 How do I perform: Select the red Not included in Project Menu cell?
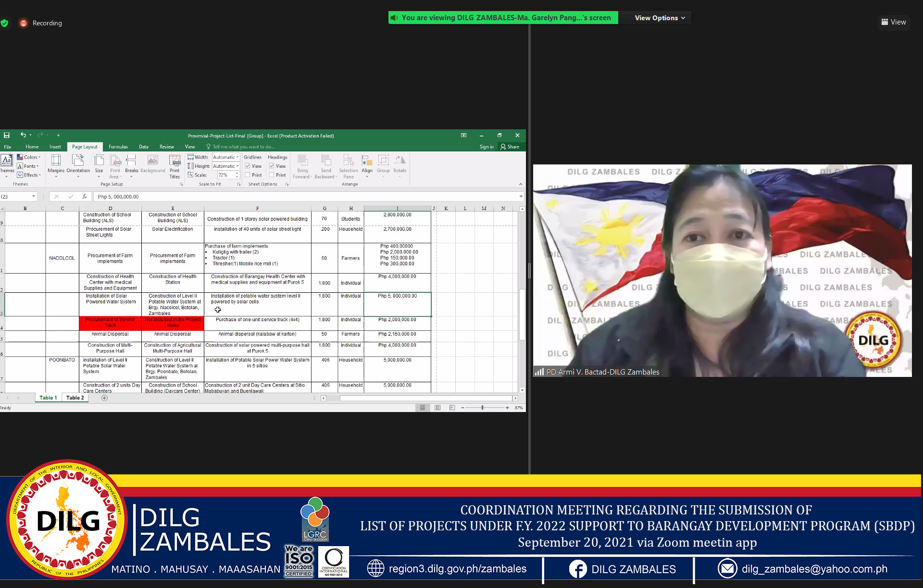173,323
